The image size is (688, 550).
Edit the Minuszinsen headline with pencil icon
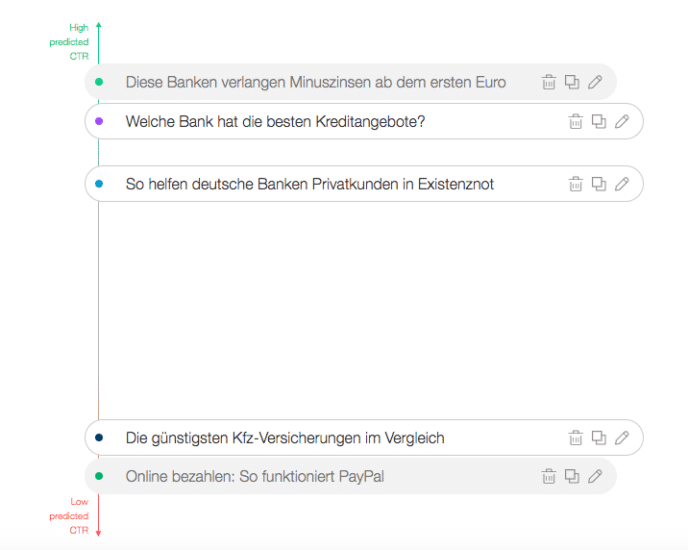tap(595, 82)
